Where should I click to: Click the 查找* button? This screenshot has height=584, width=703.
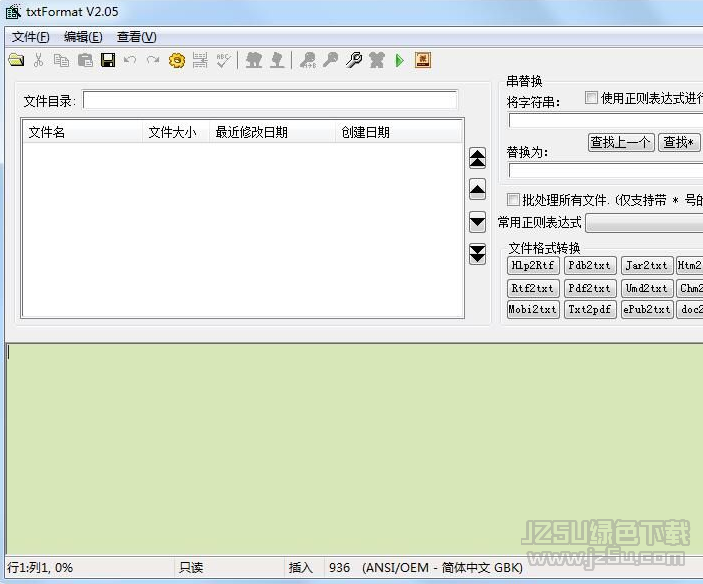pyautogui.click(x=679, y=143)
